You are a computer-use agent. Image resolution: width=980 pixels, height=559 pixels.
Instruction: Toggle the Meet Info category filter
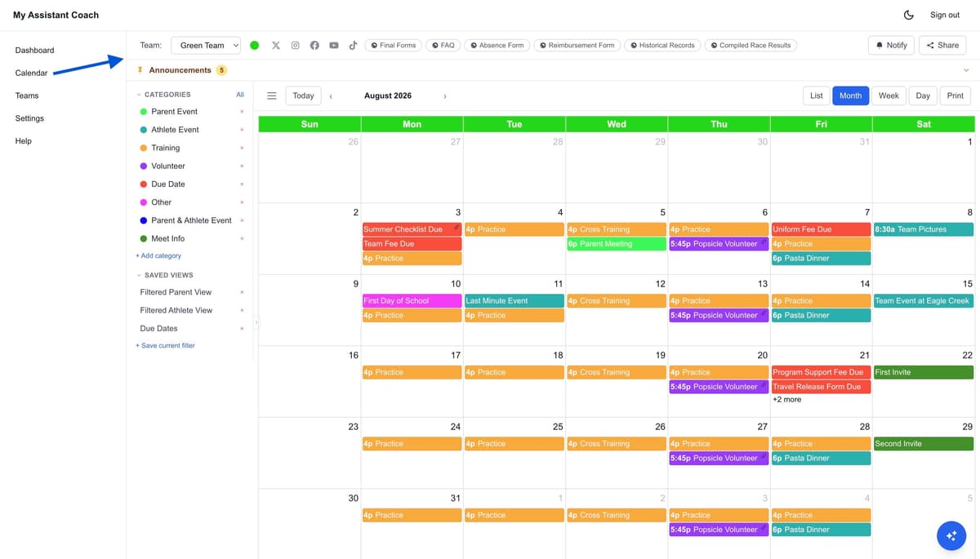(x=163, y=238)
